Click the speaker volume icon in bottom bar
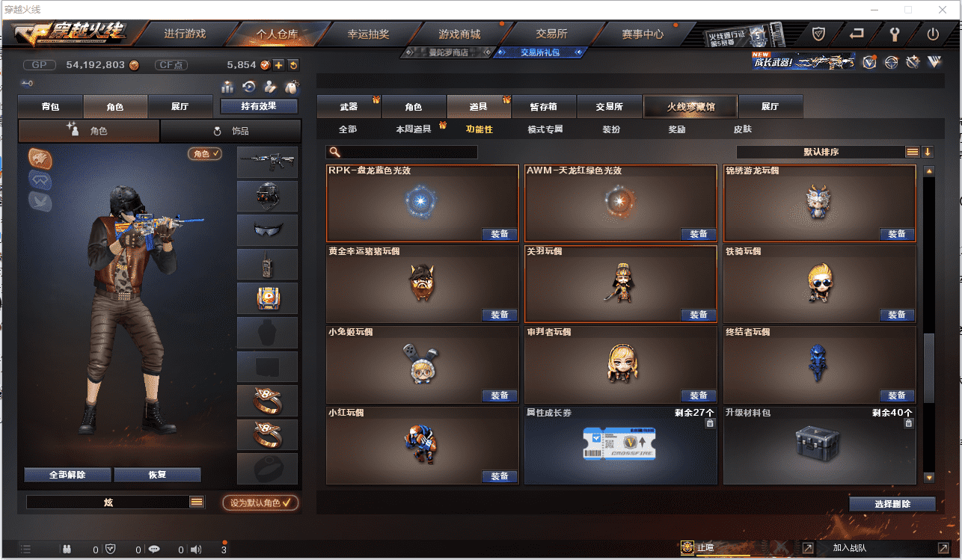Image resolution: width=962 pixels, height=560 pixels. pyautogui.click(x=196, y=550)
